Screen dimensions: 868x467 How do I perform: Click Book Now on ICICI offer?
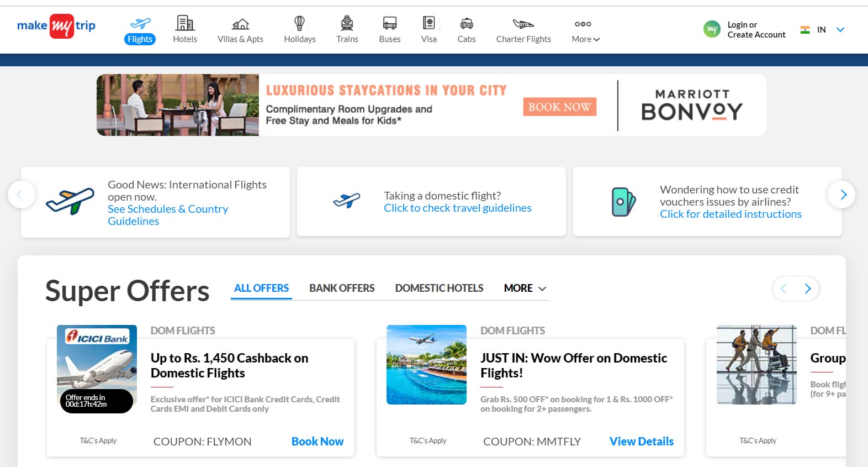click(317, 442)
